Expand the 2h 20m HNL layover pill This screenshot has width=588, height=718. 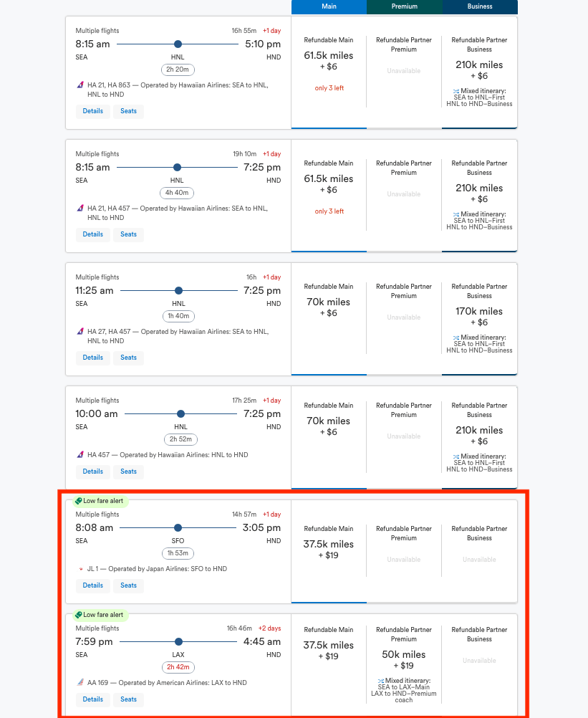[178, 70]
